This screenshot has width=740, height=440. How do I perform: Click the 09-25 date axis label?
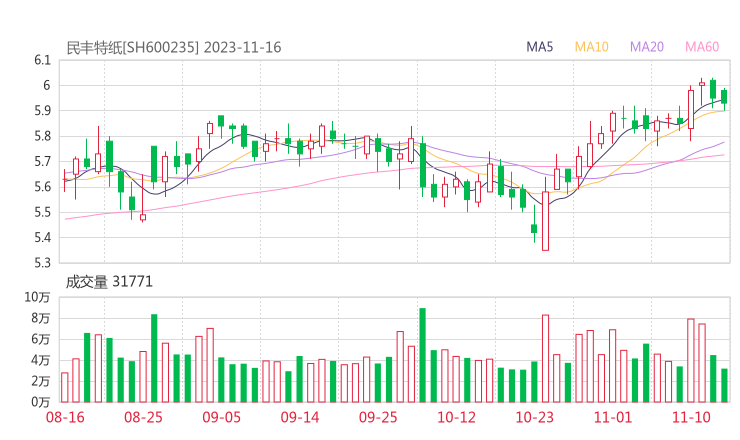378,417
